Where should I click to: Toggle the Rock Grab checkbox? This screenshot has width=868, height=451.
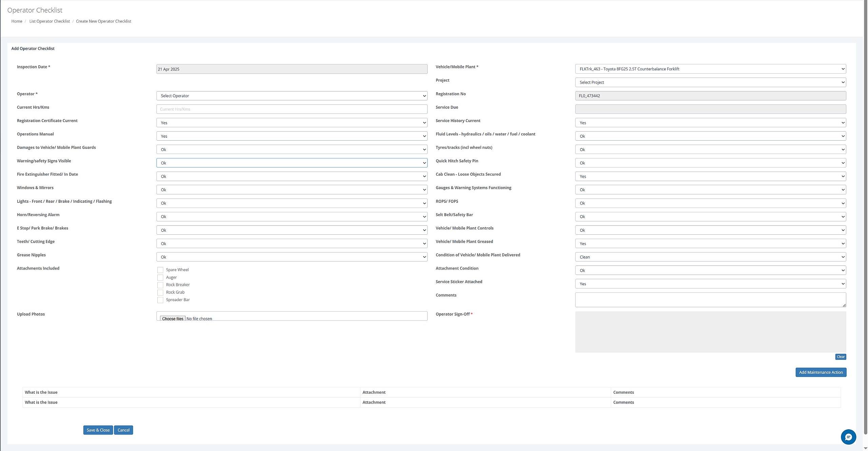coord(160,292)
